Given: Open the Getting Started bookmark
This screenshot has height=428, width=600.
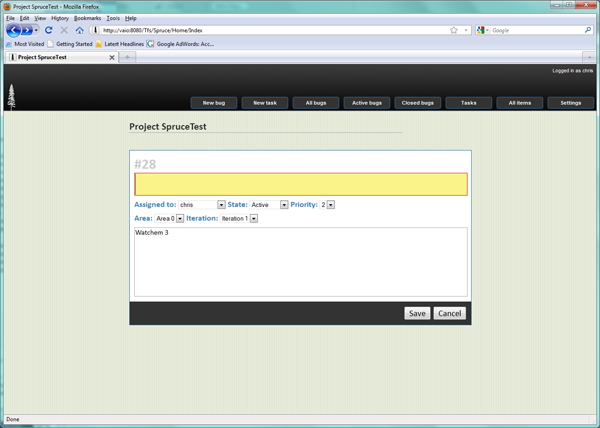Looking at the screenshot, I should pos(70,44).
